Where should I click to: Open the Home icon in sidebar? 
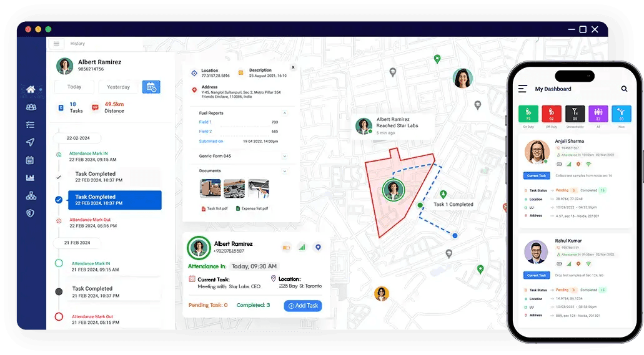point(31,89)
